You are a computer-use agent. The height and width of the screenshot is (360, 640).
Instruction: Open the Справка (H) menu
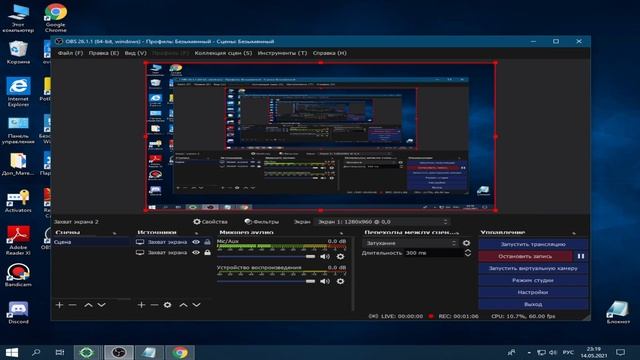pyautogui.click(x=329, y=53)
